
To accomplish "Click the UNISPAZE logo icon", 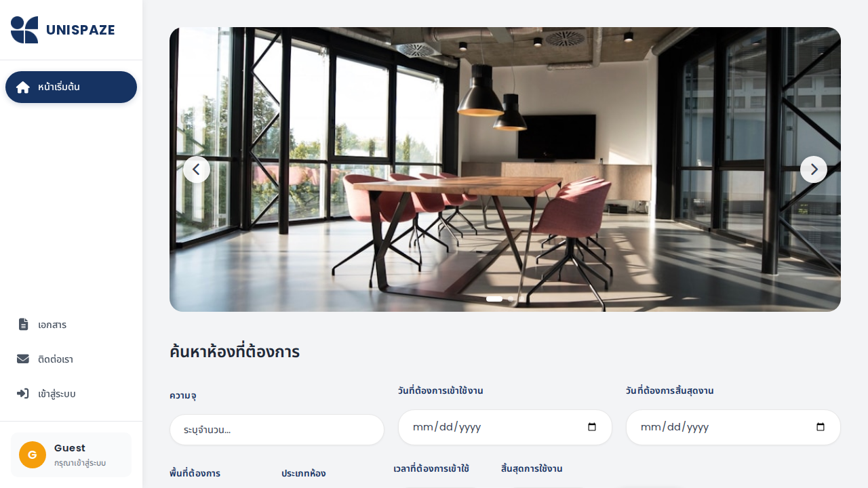I will point(24,30).
